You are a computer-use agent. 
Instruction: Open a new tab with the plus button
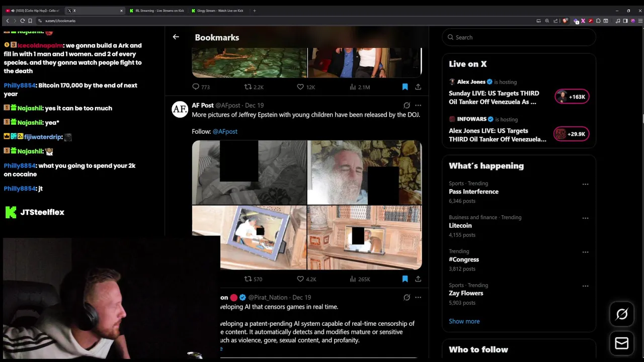(x=255, y=11)
